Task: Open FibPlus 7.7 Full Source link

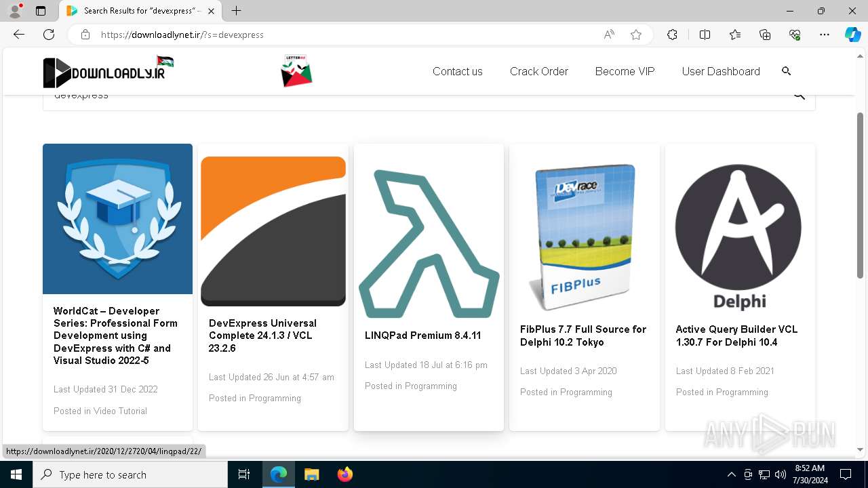Action: coord(583,335)
